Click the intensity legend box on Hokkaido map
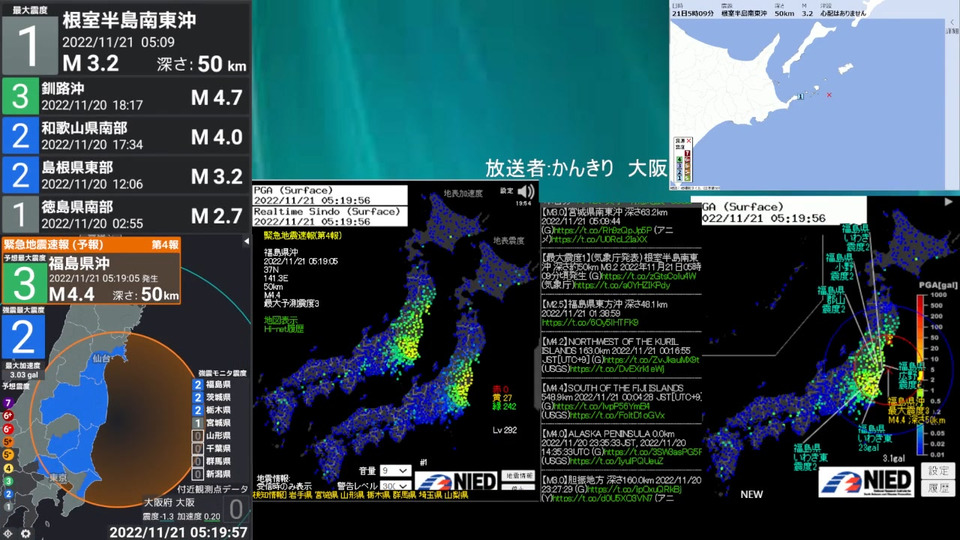Image resolution: width=960 pixels, height=540 pixels. (x=683, y=160)
